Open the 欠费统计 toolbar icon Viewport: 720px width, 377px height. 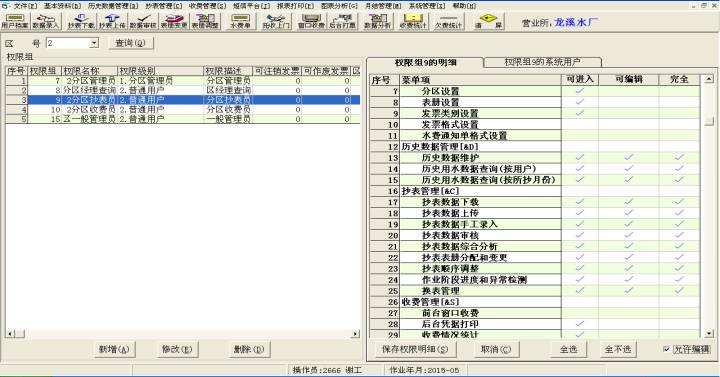point(448,22)
